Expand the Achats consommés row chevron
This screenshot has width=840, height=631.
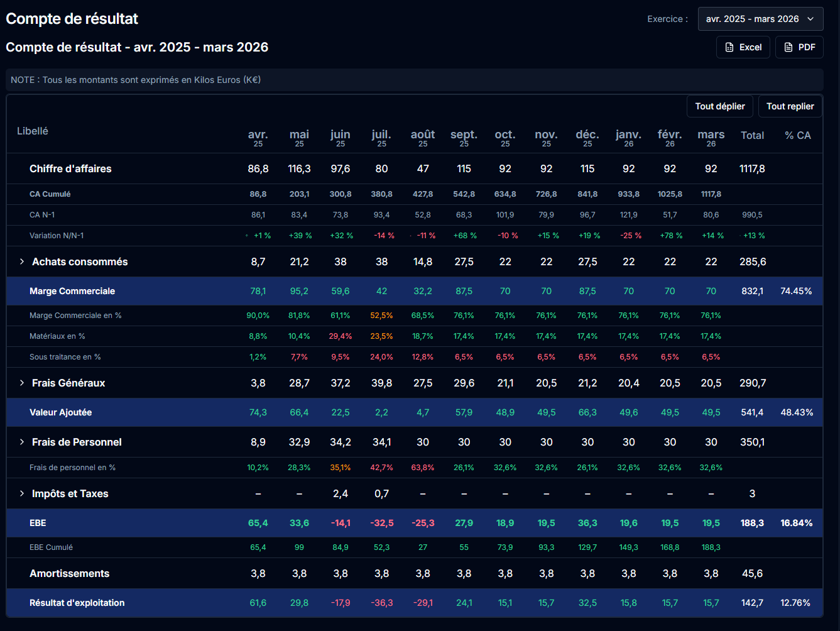(x=22, y=261)
